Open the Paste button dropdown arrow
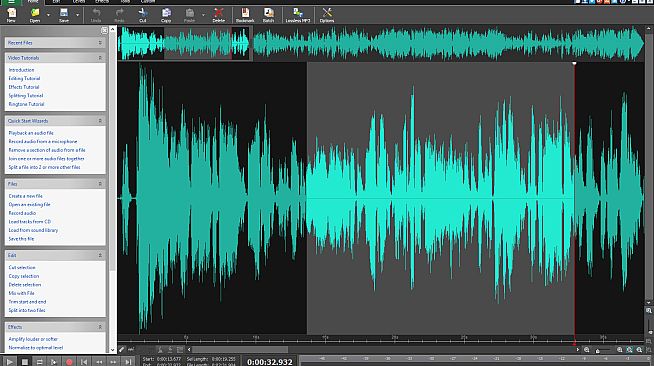 (203, 15)
